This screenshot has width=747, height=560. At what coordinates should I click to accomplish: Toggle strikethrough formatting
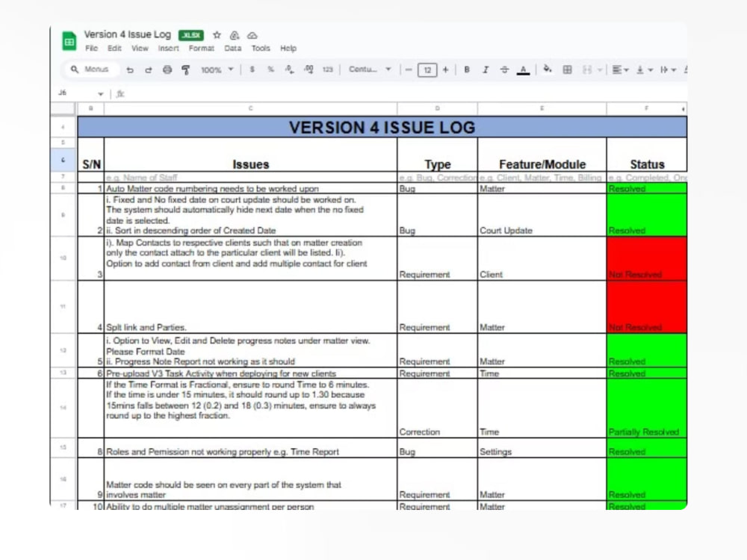point(504,69)
